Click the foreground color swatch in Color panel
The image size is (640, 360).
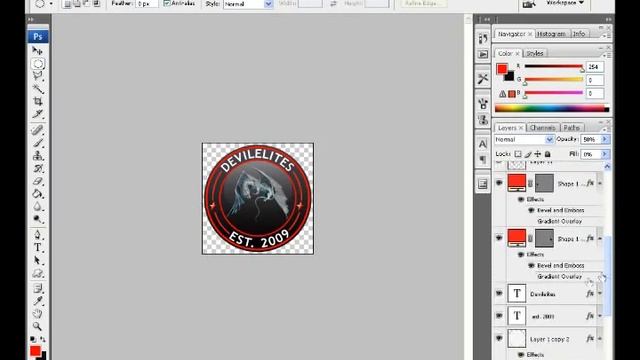(502, 69)
